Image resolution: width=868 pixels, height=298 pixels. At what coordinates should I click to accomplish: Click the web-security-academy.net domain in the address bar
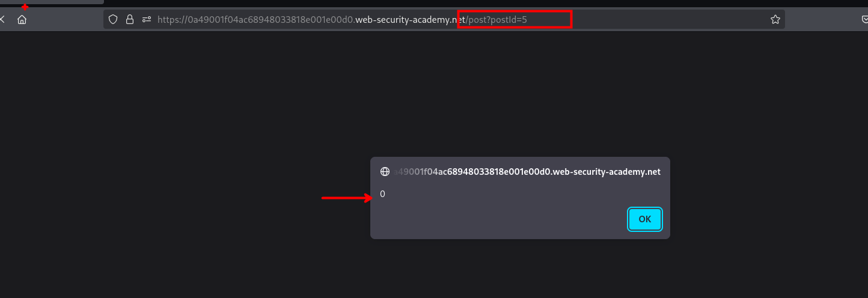(x=410, y=20)
